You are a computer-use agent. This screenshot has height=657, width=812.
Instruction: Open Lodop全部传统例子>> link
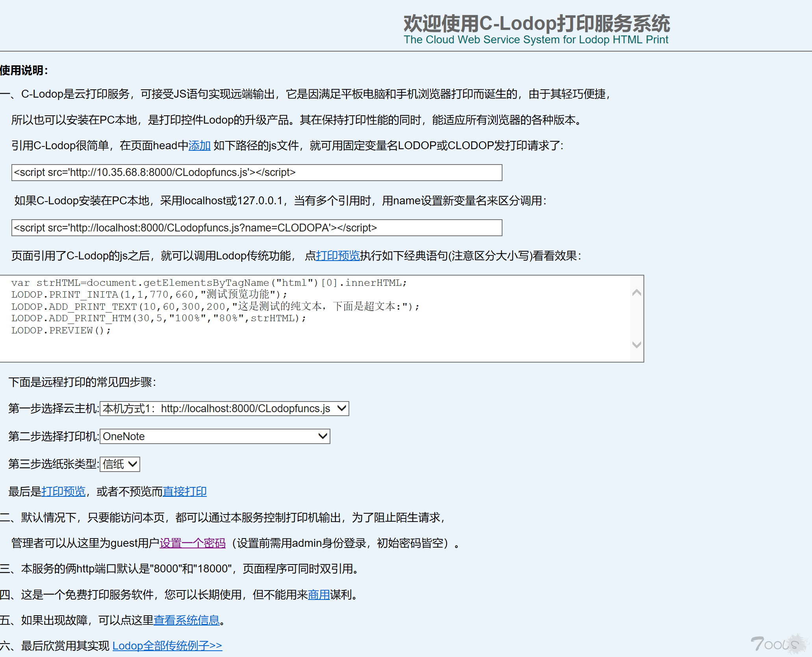(167, 646)
